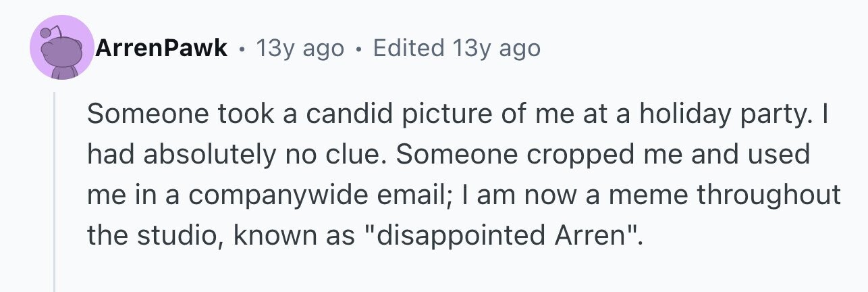This screenshot has width=868, height=292.
Task: Visit the ArrenPawk user profile link
Action: [x=161, y=48]
